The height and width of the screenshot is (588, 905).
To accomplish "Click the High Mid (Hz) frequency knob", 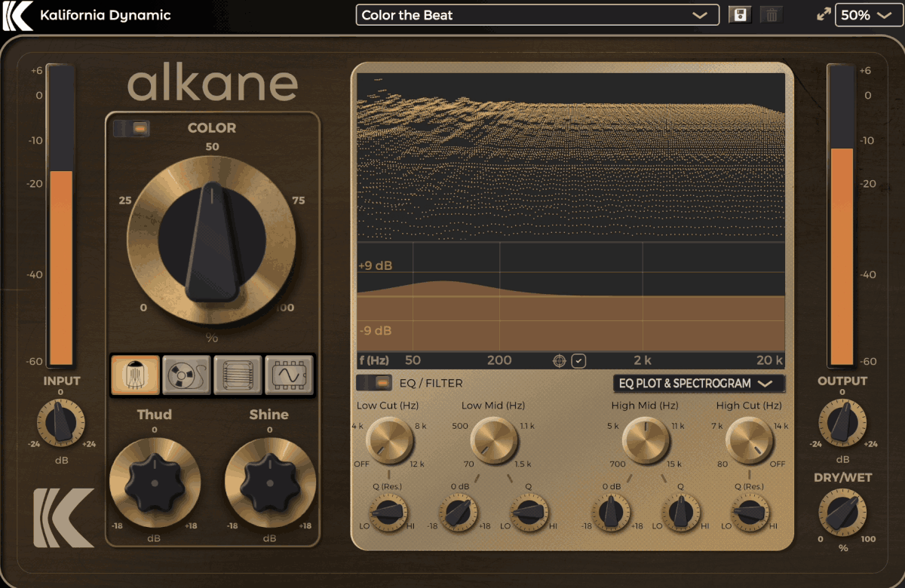I will coord(646,442).
